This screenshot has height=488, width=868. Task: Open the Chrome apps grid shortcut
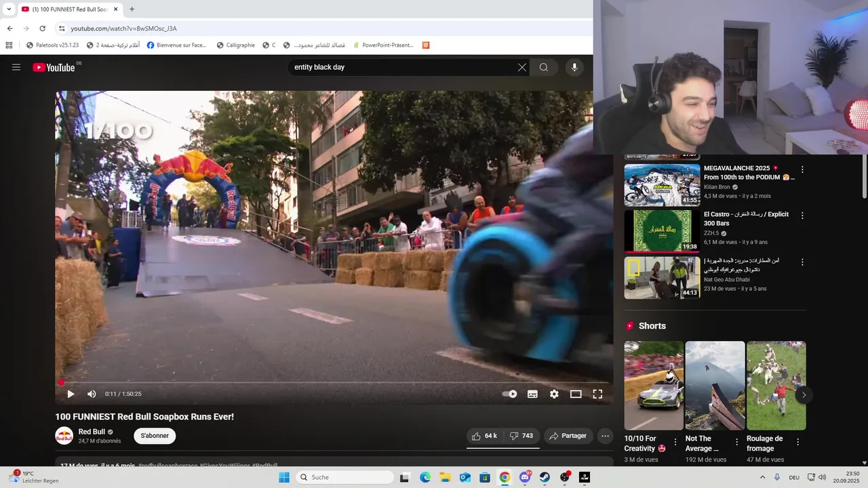pos(9,45)
